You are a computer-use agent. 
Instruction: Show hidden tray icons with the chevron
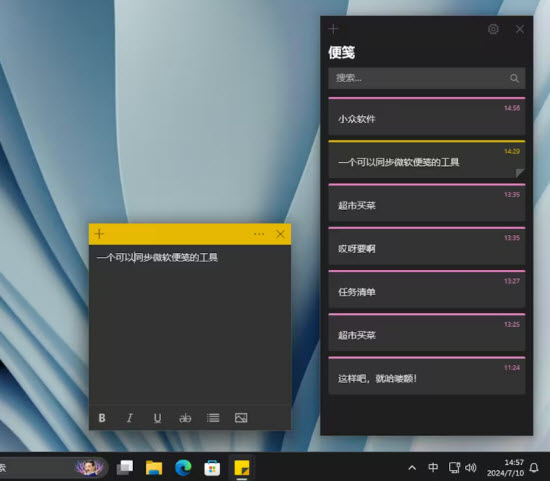[412, 468]
